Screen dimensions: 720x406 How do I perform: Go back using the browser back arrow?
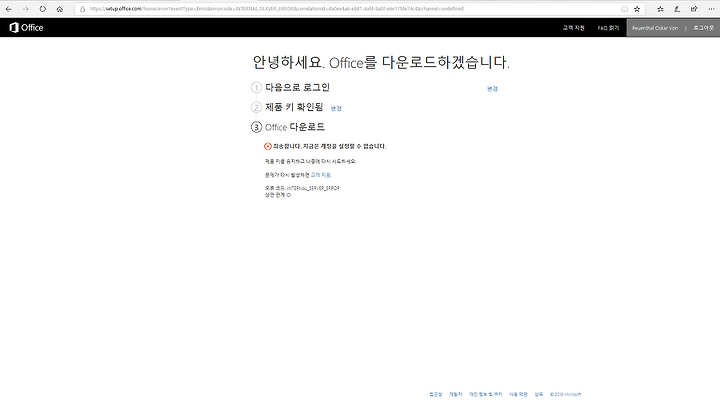point(8,9)
